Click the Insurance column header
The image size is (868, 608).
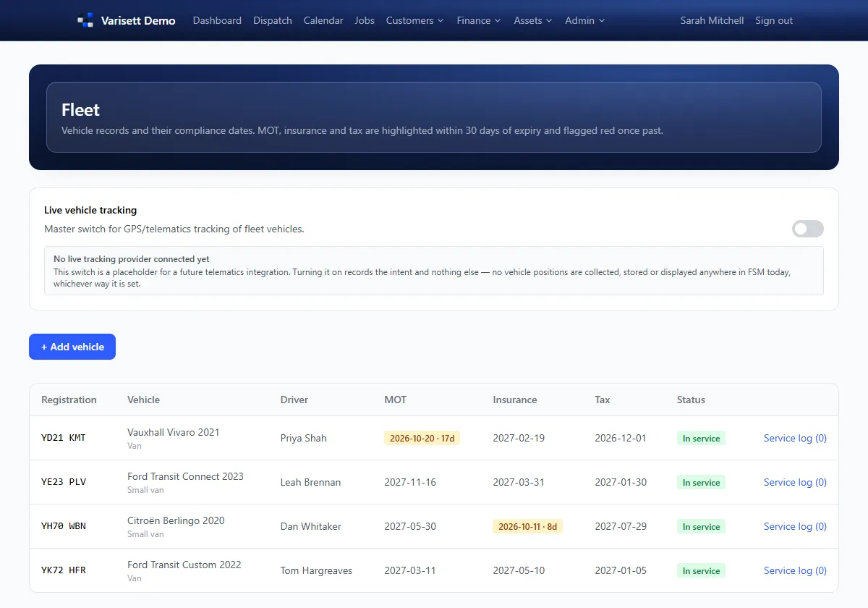tap(515, 400)
